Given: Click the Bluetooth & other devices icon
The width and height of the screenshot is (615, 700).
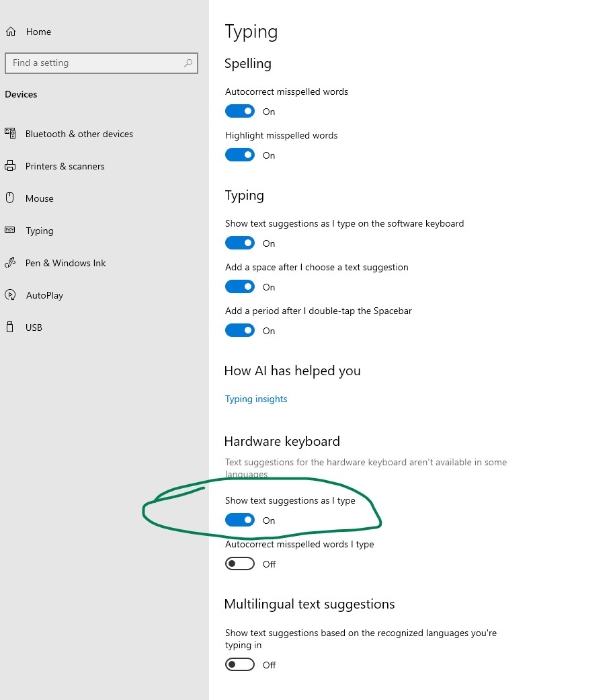Looking at the screenshot, I should pyautogui.click(x=10, y=134).
